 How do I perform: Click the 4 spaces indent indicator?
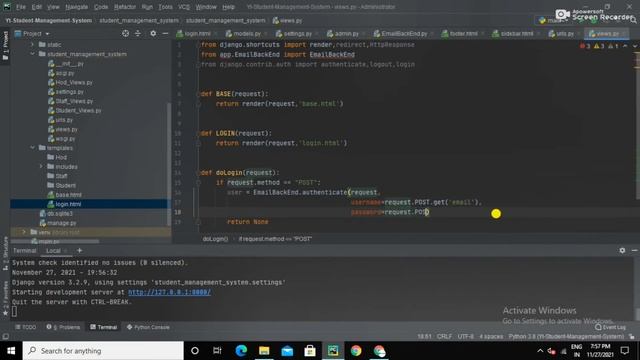pos(491,336)
